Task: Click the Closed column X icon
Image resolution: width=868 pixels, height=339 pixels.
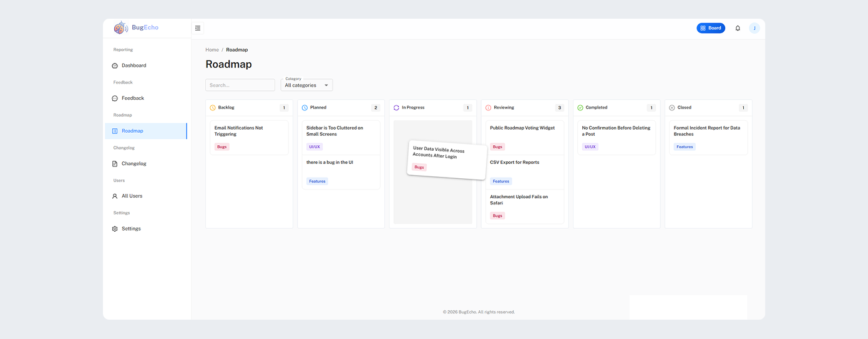Action: coord(672,108)
